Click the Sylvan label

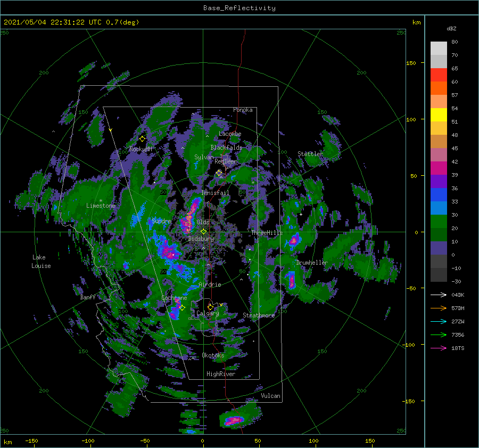[204, 157]
